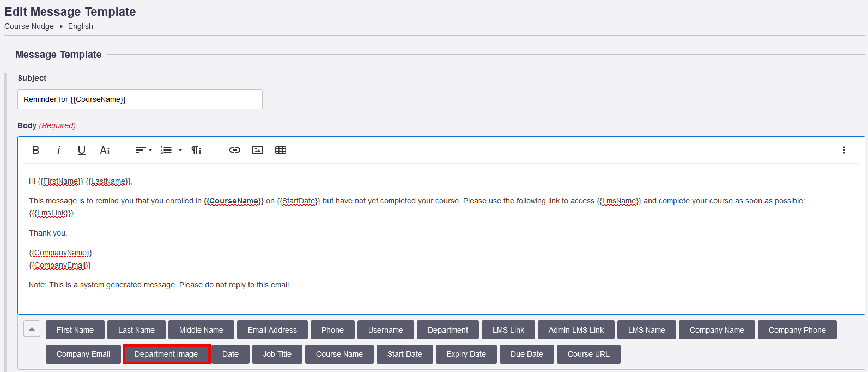Image resolution: width=868 pixels, height=372 pixels.
Task: Click inside the message body editor
Action: [x=441, y=238]
